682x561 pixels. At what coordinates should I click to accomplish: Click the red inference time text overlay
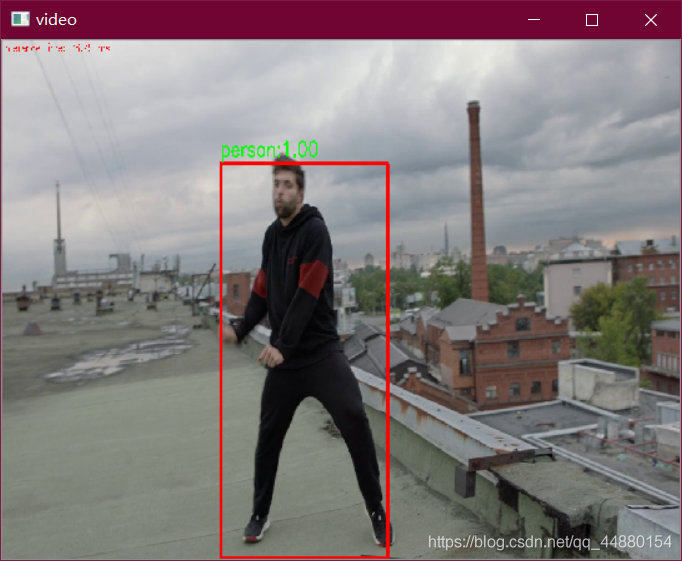(x=57, y=47)
